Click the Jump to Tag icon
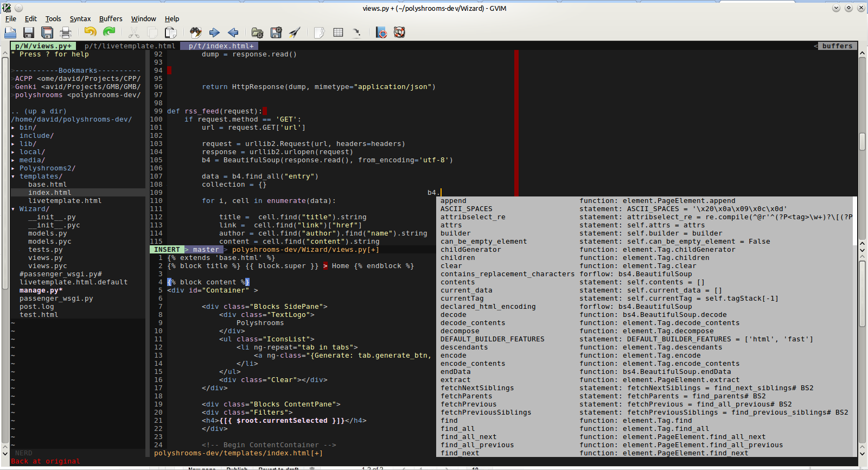 click(356, 33)
